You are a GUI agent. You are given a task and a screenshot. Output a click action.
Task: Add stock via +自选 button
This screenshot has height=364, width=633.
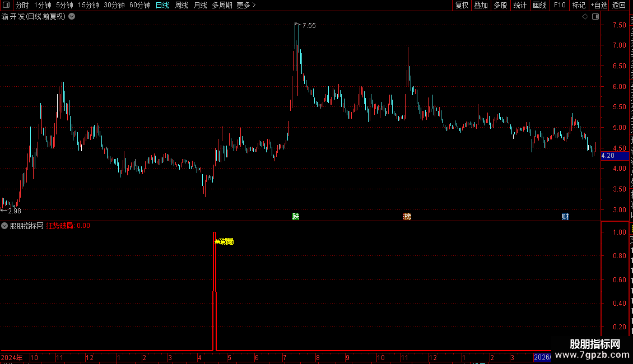(599, 5)
